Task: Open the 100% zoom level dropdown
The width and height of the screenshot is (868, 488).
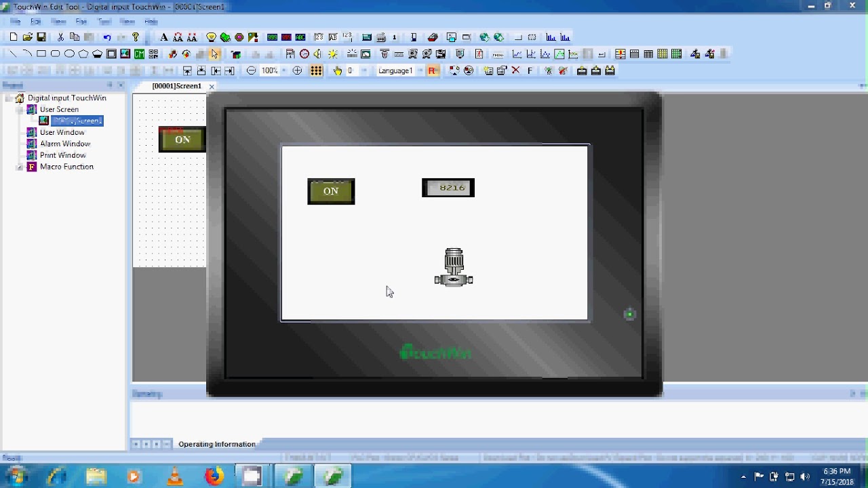Action: 284,70
